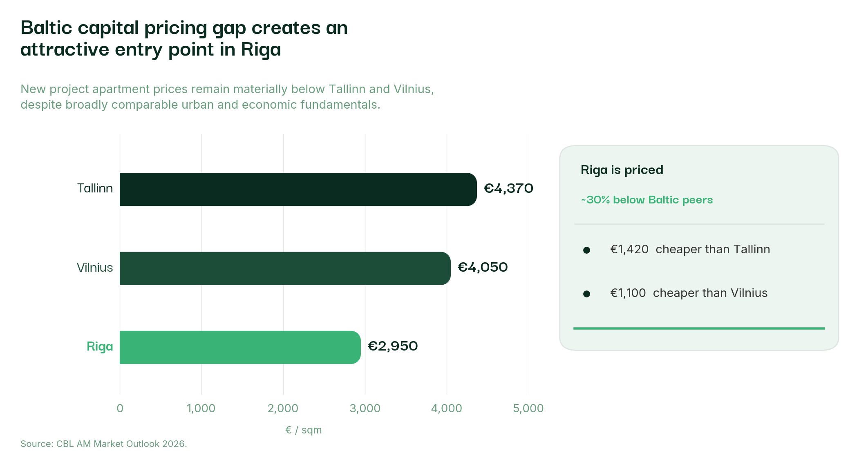Click the '€ / sqm' axis title

point(303,430)
